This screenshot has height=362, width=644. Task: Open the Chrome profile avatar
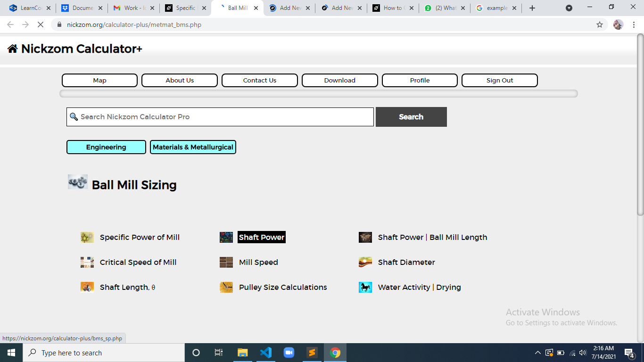click(618, 25)
